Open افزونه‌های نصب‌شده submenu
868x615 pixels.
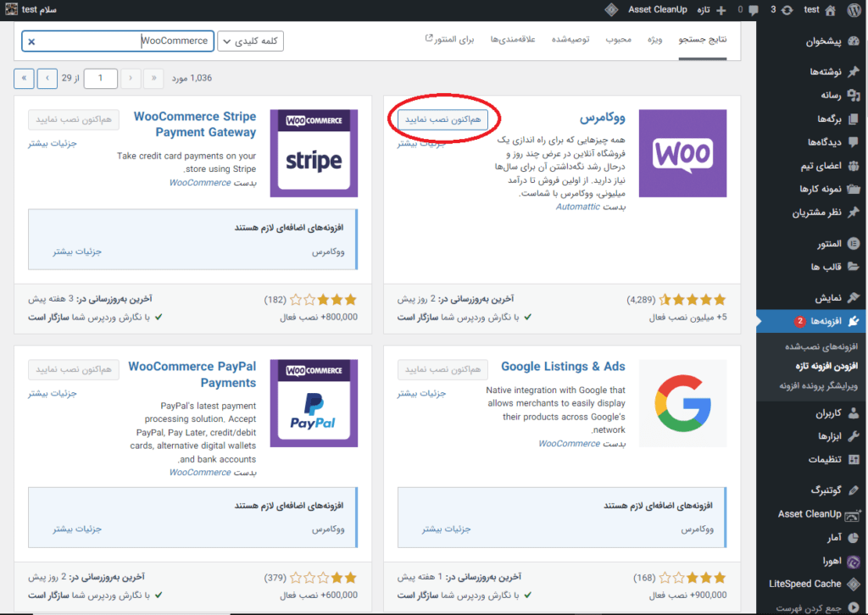pos(821,346)
